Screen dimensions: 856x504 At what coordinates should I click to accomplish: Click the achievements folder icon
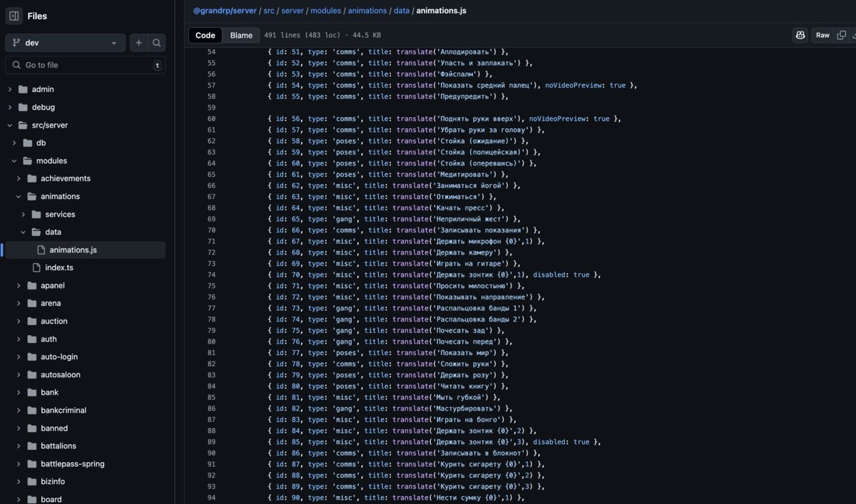pos(31,178)
